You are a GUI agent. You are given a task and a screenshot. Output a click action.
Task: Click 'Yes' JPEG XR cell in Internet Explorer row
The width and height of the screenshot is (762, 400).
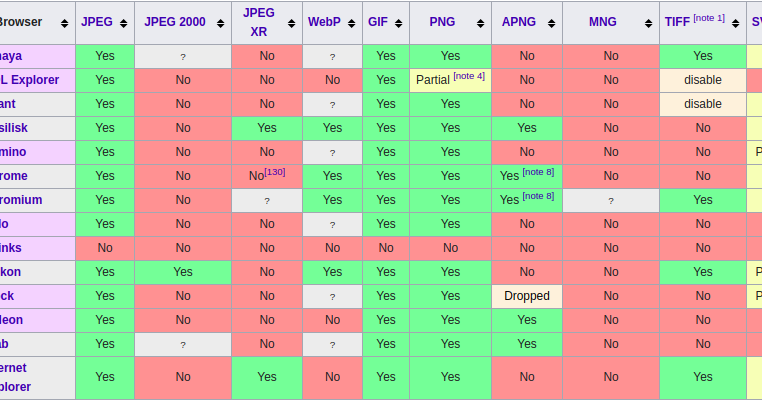[x=267, y=377]
